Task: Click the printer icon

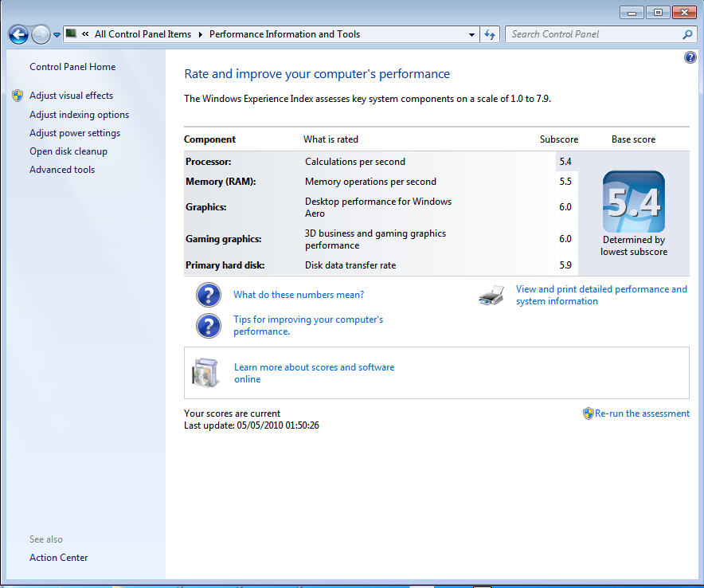Action: point(491,295)
